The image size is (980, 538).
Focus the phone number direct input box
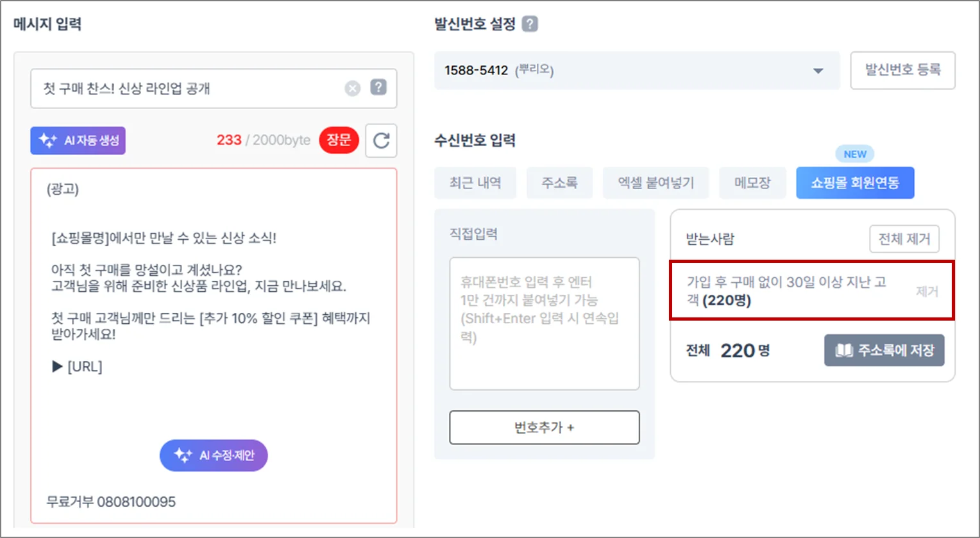[545, 323]
